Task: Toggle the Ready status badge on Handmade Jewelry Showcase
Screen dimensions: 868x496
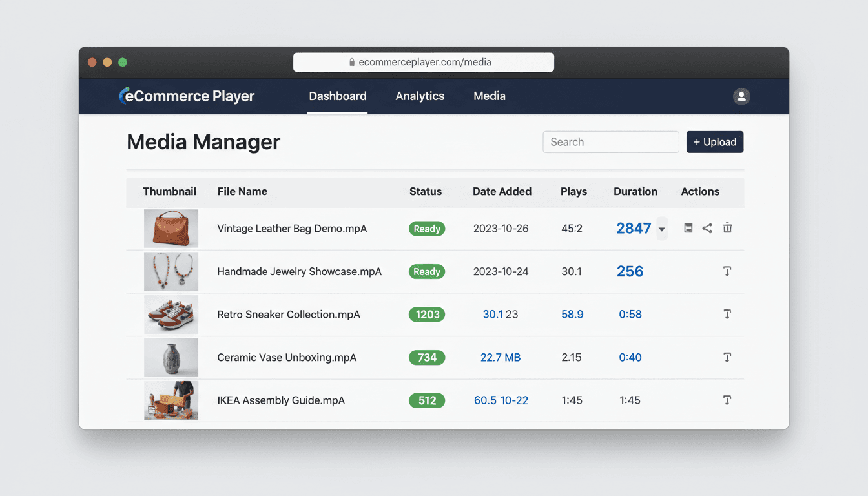Action: pos(426,271)
